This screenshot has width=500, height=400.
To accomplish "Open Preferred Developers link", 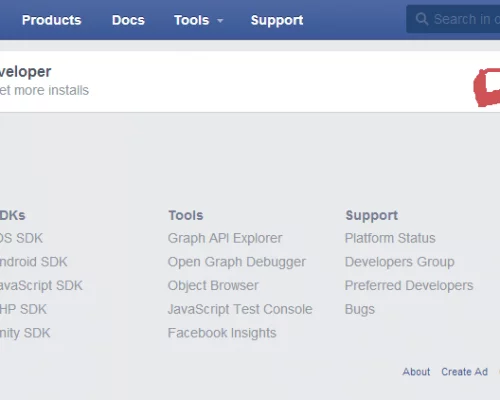I will click(x=409, y=286).
